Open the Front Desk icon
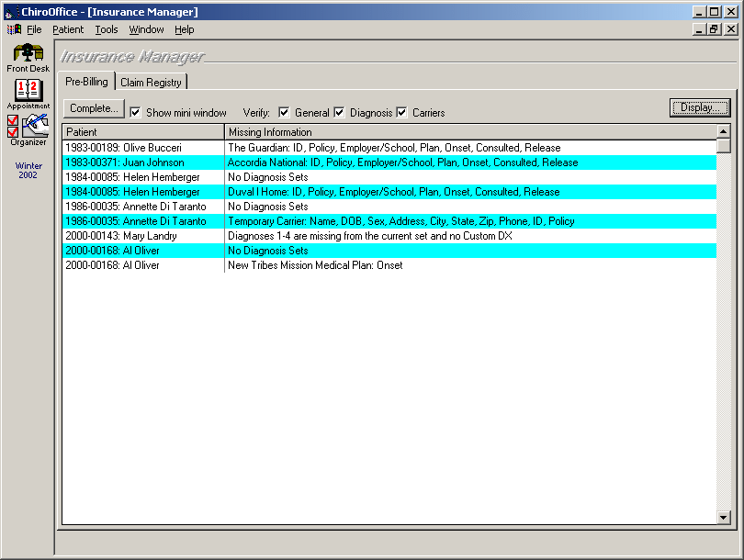 (28, 57)
